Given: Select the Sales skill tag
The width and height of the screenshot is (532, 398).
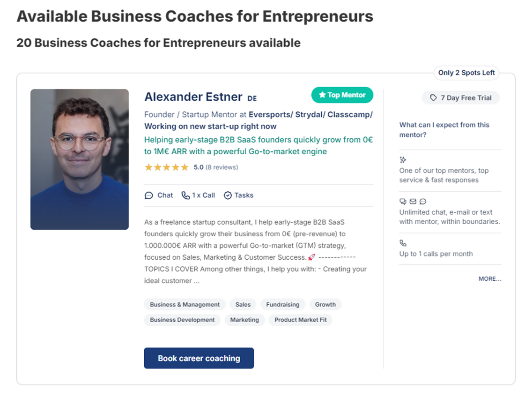Looking at the screenshot, I should pyautogui.click(x=243, y=305).
